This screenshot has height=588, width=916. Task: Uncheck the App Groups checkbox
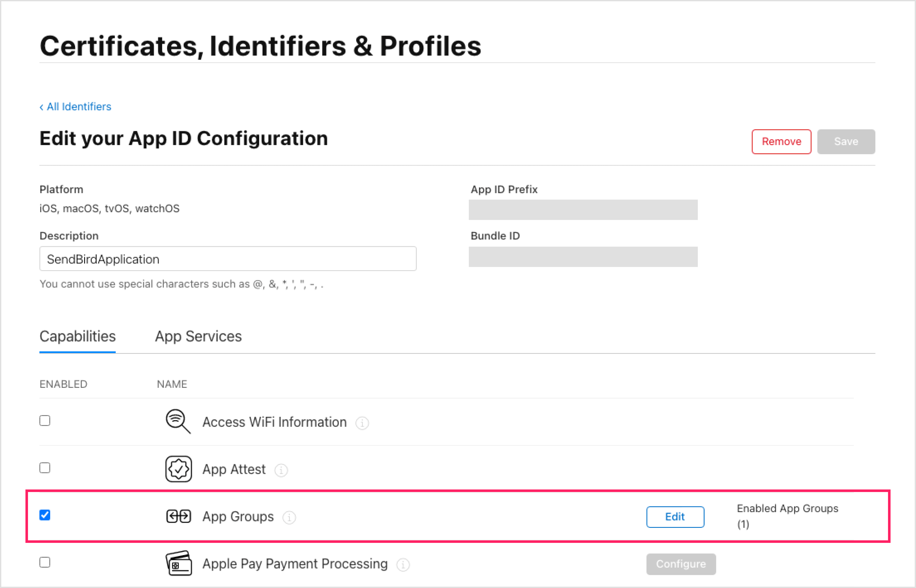click(x=45, y=515)
